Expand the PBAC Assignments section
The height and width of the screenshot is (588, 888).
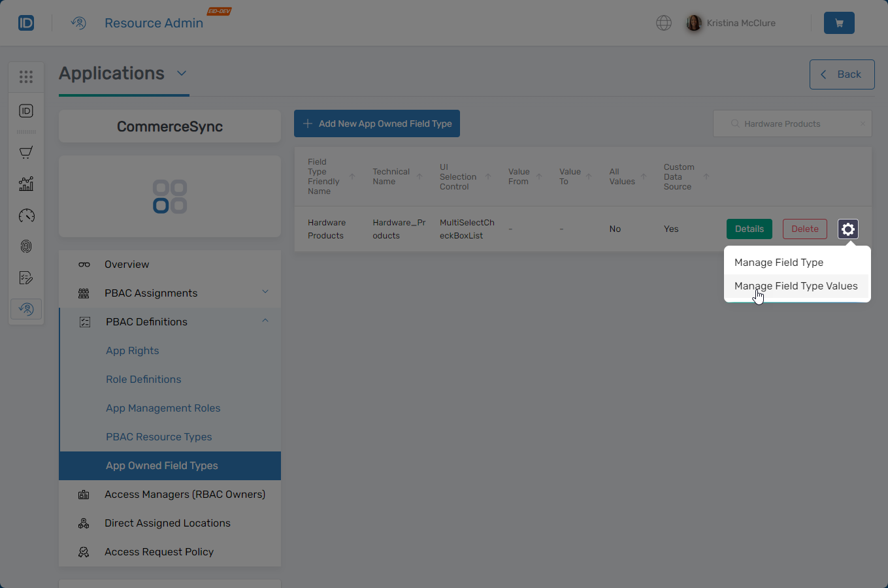(265, 293)
